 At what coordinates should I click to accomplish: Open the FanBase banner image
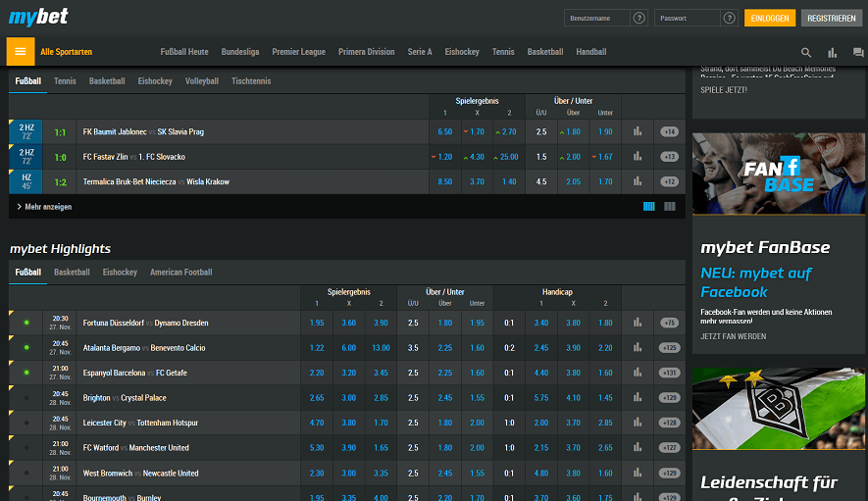(779, 174)
